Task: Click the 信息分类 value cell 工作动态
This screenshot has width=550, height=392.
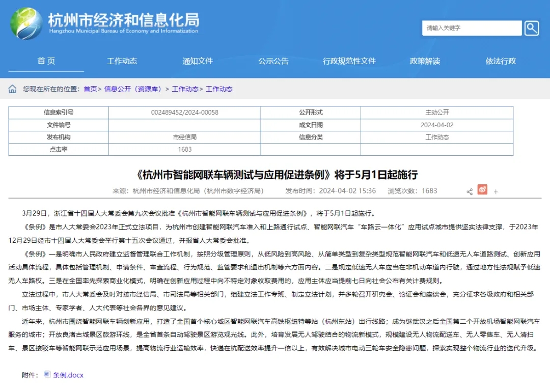Action: click(437, 137)
